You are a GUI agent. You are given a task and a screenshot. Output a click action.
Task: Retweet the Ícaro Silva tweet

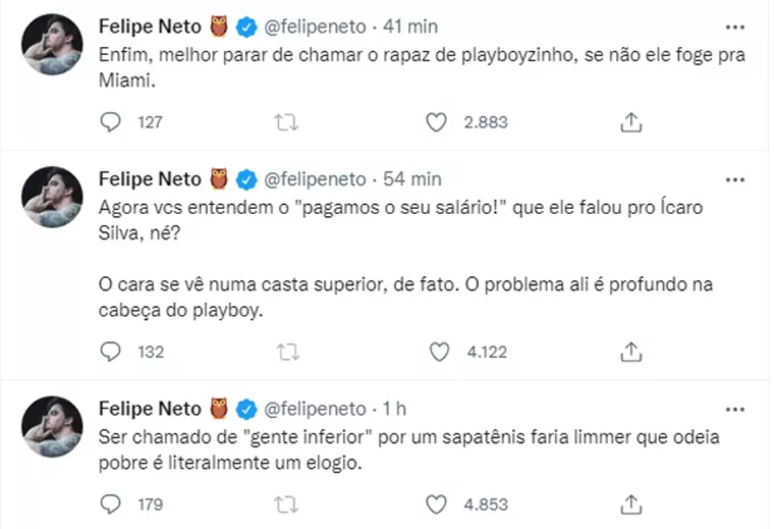286,351
